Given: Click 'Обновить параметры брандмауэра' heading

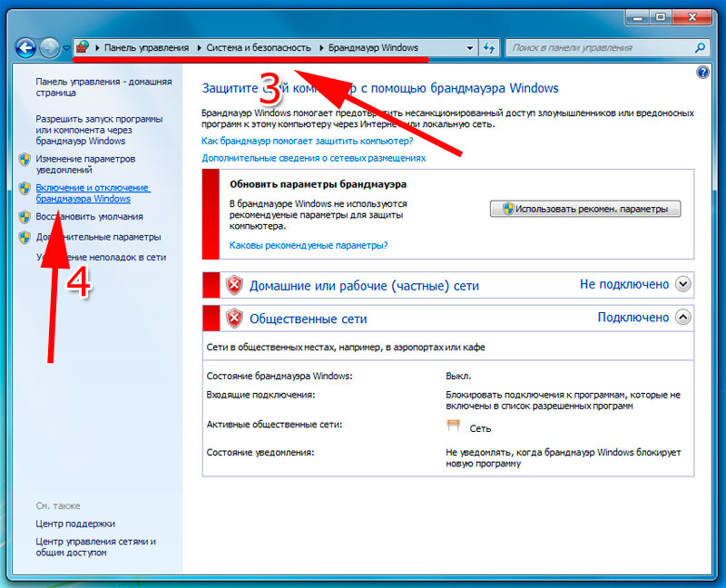Looking at the screenshot, I should (319, 184).
